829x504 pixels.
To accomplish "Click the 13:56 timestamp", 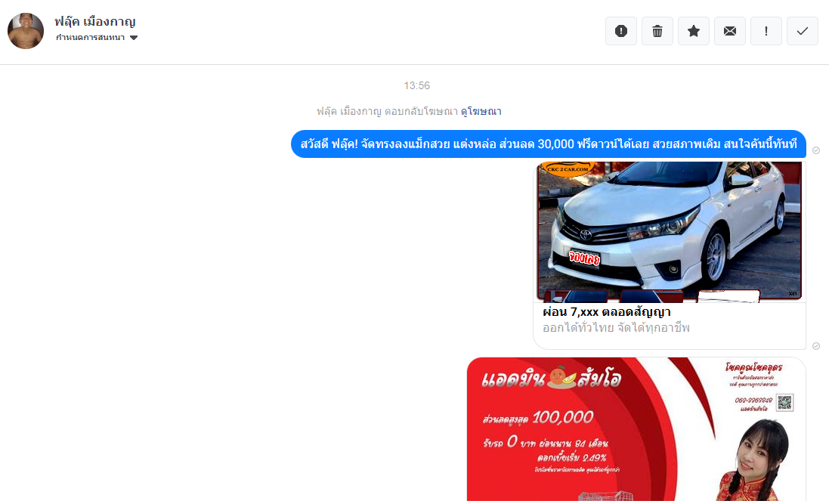I will [x=416, y=85].
